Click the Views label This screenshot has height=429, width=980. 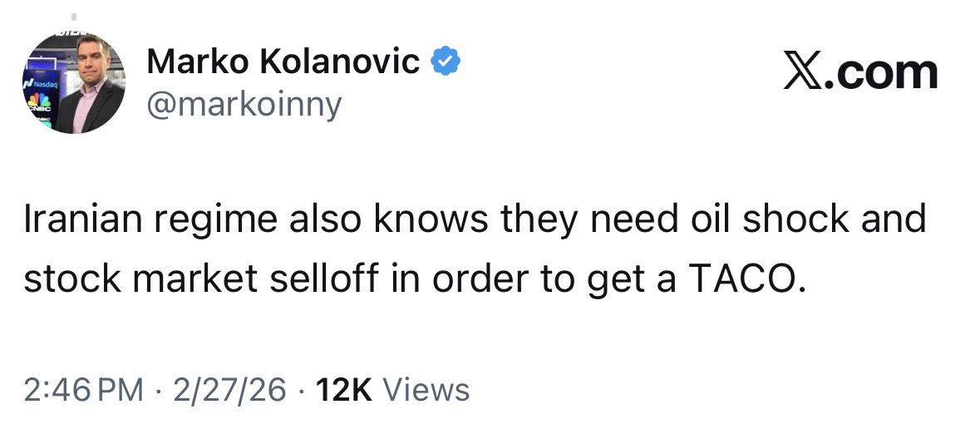point(428,389)
